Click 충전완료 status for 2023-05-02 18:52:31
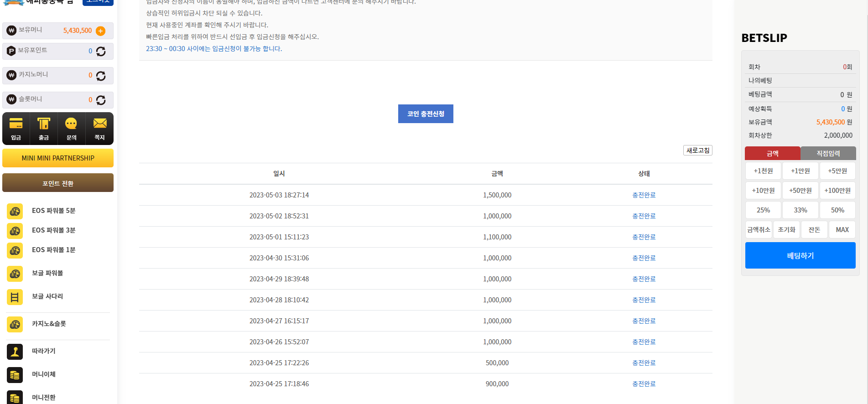The width and height of the screenshot is (868, 404). pyautogui.click(x=644, y=216)
